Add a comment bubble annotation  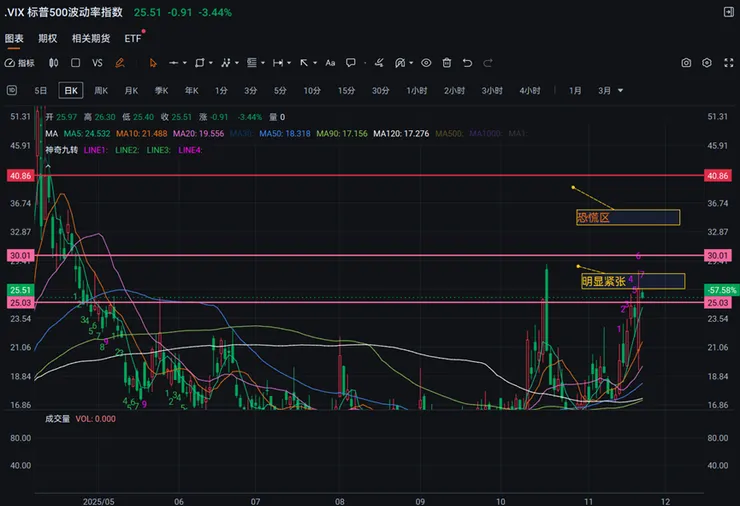tap(351, 63)
